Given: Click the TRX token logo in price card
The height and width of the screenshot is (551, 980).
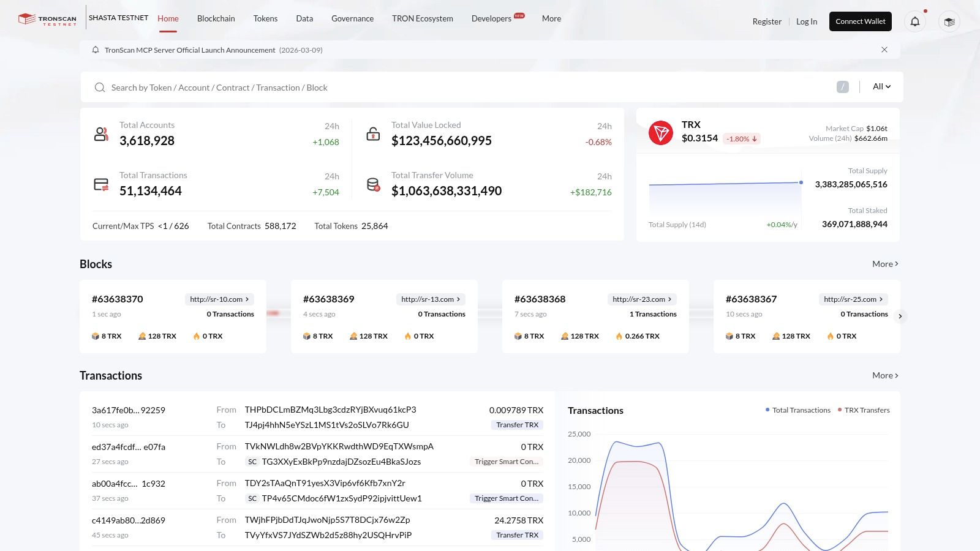Looking at the screenshot, I should click(x=661, y=132).
